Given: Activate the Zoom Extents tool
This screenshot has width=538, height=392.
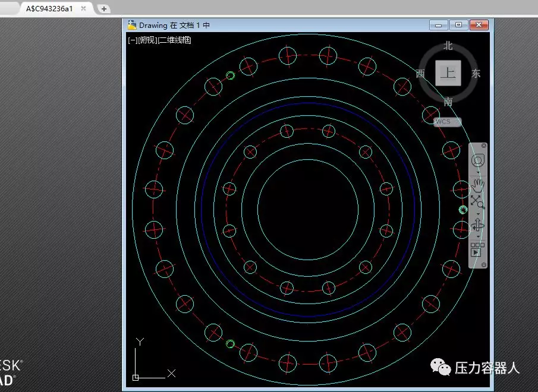Looking at the screenshot, I should [477, 203].
